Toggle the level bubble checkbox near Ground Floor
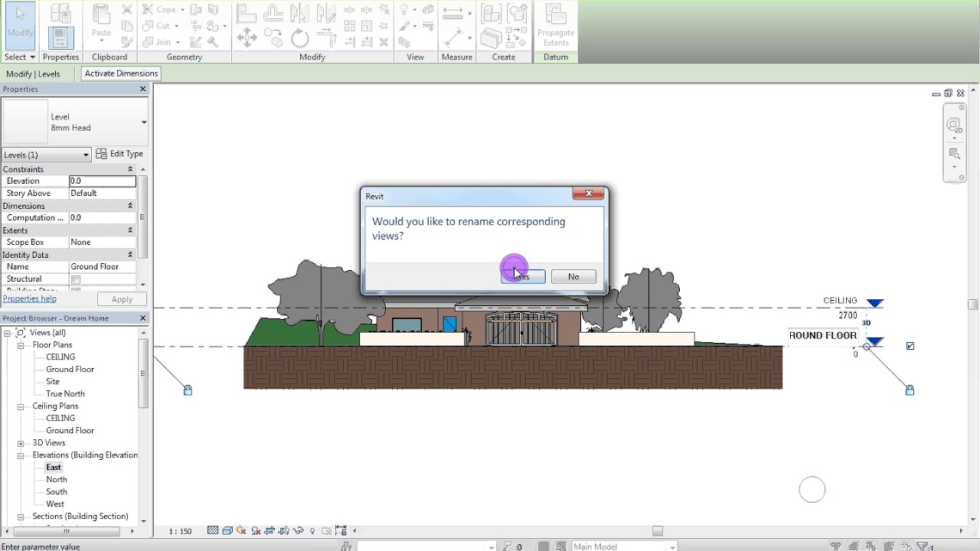The image size is (980, 551). click(x=910, y=346)
